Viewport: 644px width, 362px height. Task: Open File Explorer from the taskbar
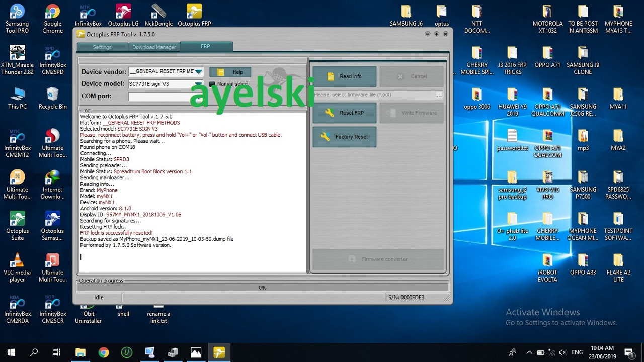click(80, 352)
